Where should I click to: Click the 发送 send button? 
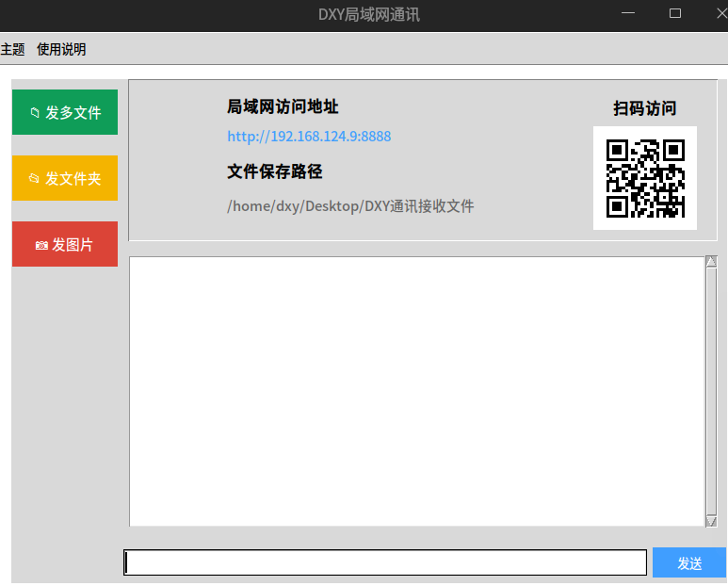(689, 562)
